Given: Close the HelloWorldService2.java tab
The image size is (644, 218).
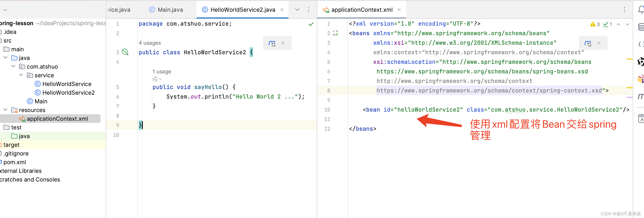Looking at the screenshot, I should [x=282, y=10].
